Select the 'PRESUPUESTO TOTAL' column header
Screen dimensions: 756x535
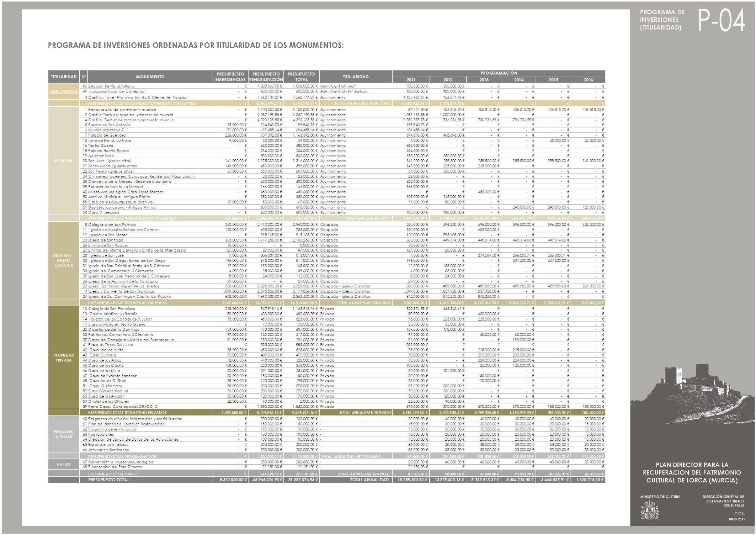pyautogui.click(x=301, y=77)
